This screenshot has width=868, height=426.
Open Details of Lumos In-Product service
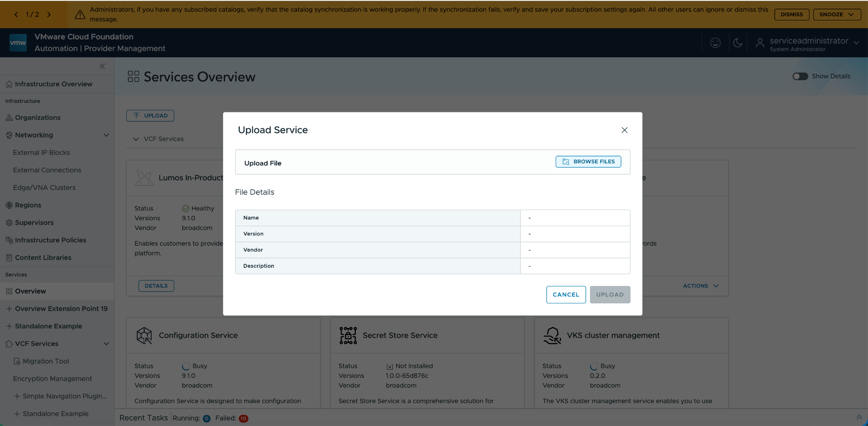(x=156, y=286)
